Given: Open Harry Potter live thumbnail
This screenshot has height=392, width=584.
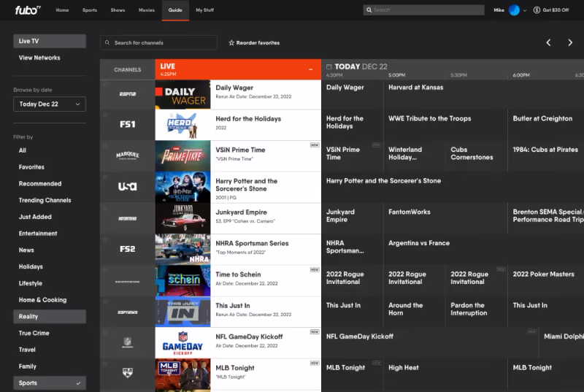Looking at the screenshot, I should (x=182, y=188).
